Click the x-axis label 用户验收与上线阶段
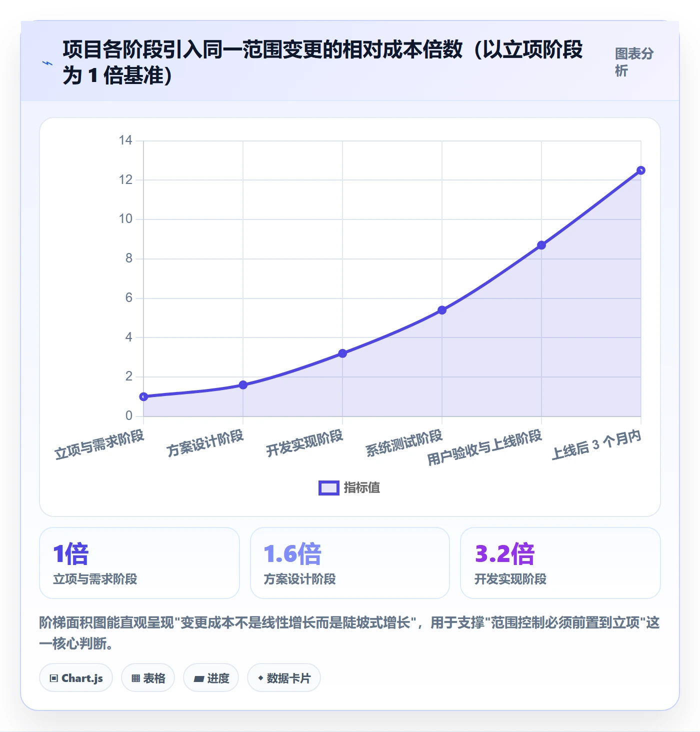 coord(484,447)
